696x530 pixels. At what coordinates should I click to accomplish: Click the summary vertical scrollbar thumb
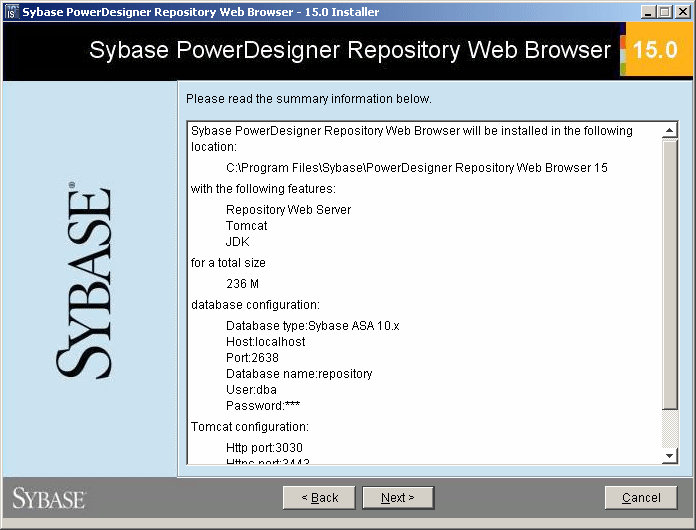[x=669, y=274]
